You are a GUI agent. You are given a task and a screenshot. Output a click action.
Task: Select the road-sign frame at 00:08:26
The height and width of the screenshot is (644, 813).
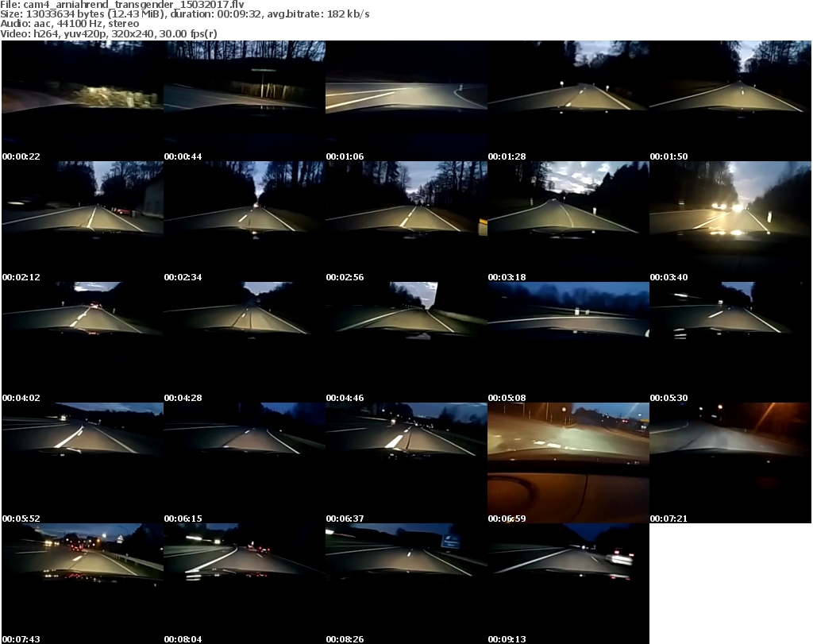406,584
